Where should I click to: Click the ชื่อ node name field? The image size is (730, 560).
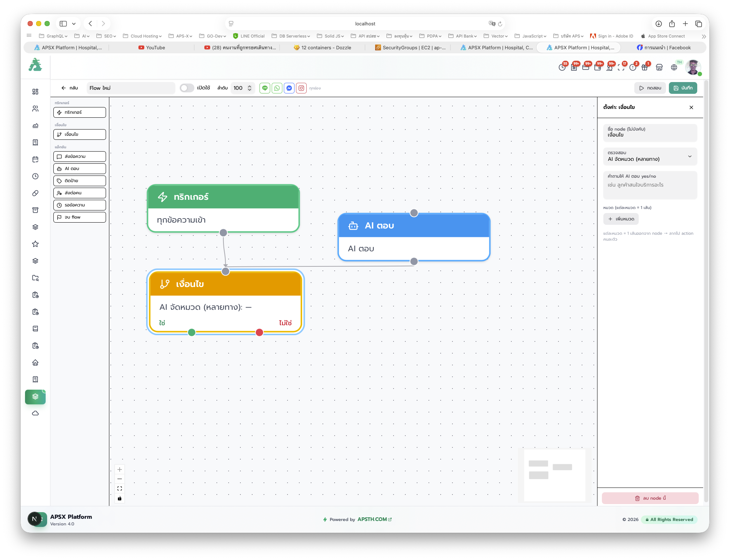click(650, 132)
